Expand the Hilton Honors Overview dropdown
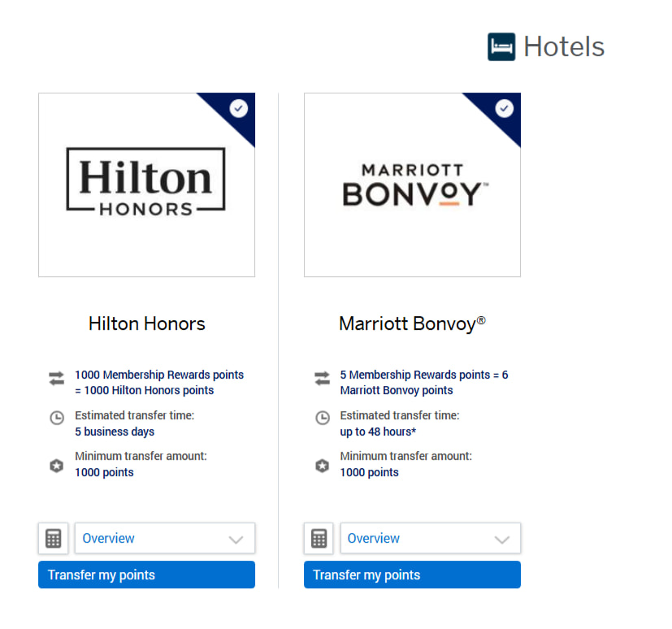 (164, 538)
